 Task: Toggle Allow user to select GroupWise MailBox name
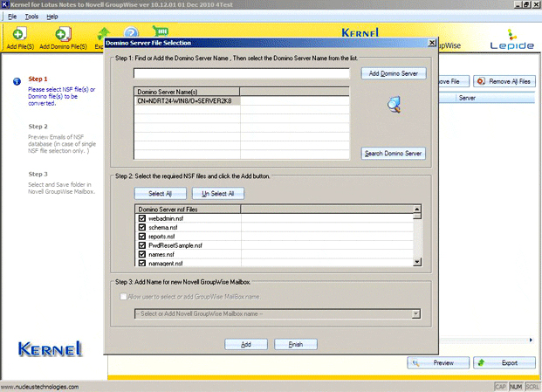[x=123, y=297]
